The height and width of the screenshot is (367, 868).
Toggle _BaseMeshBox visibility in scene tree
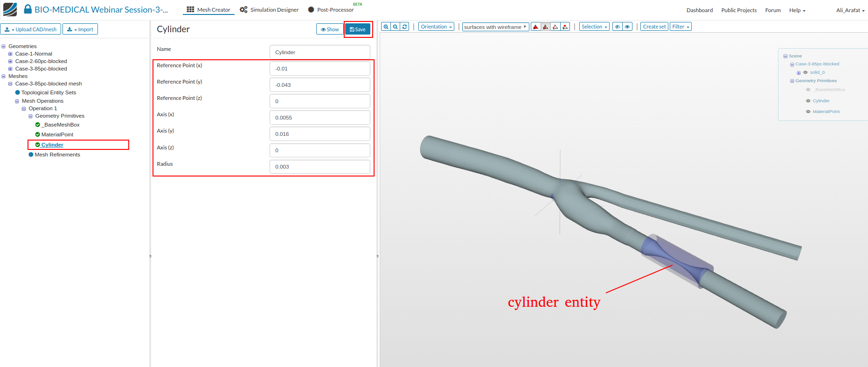click(x=808, y=90)
